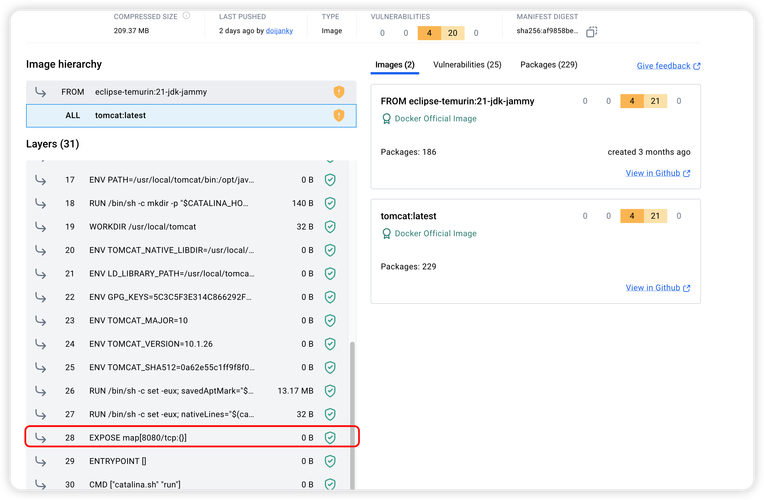This screenshot has width=764, height=500.
Task: Click Packages: 229 text in tomcat card
Action: point(408,267)
